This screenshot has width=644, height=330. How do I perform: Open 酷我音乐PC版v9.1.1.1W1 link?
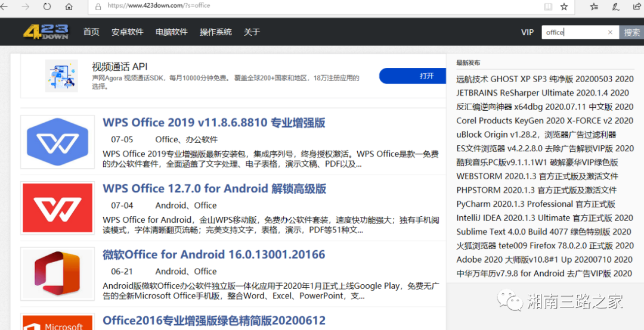pos(537,163)
